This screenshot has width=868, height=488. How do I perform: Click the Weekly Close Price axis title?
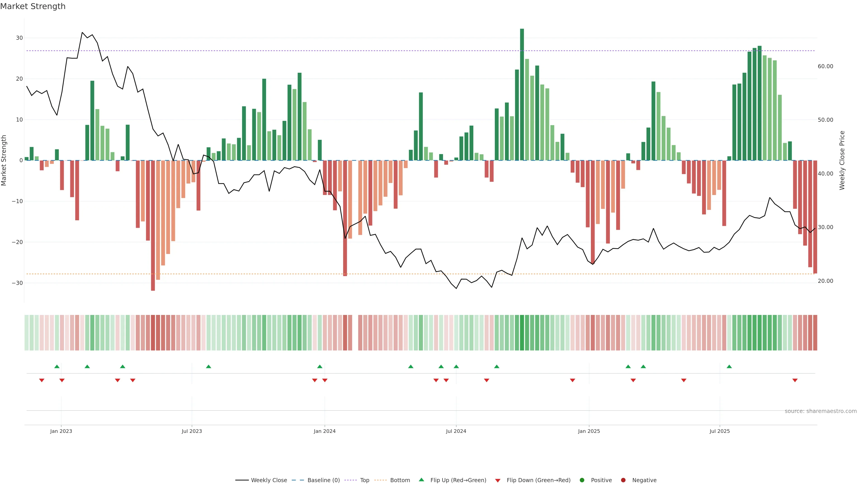842,160
